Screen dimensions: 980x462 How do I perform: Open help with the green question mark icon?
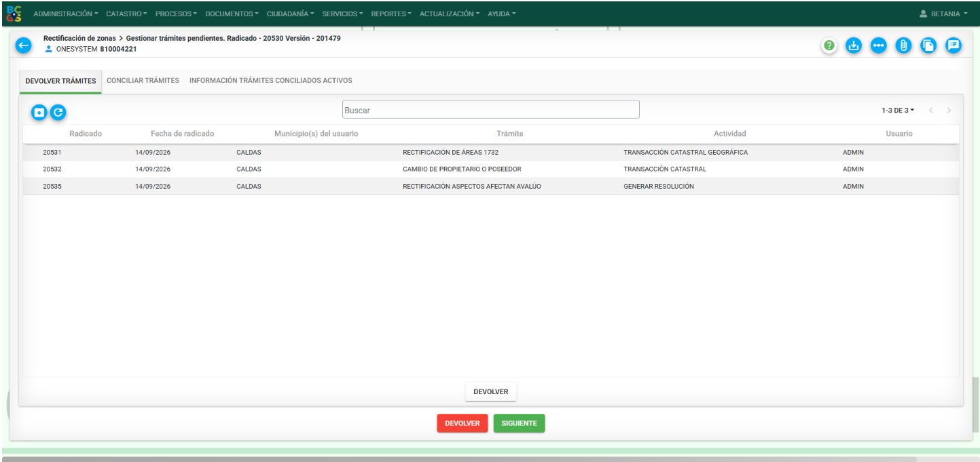pyautogui.click(x=829, y=45)
